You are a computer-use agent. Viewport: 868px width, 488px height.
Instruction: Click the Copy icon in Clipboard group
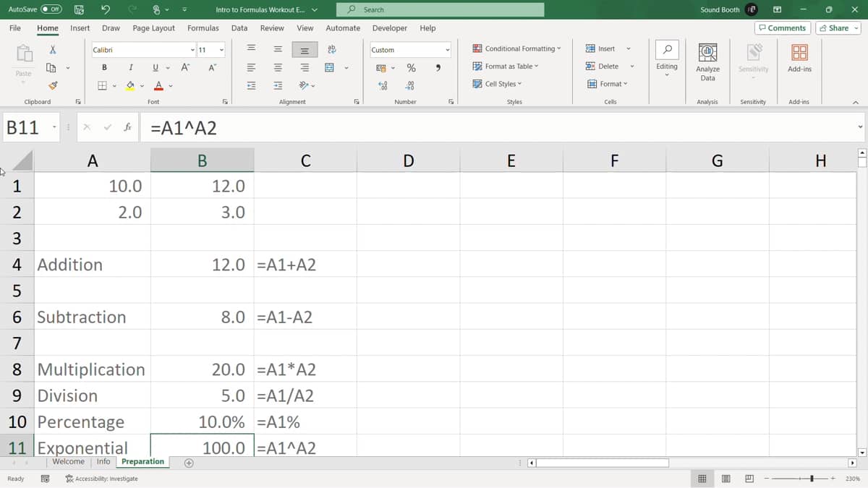click(51, 67)
